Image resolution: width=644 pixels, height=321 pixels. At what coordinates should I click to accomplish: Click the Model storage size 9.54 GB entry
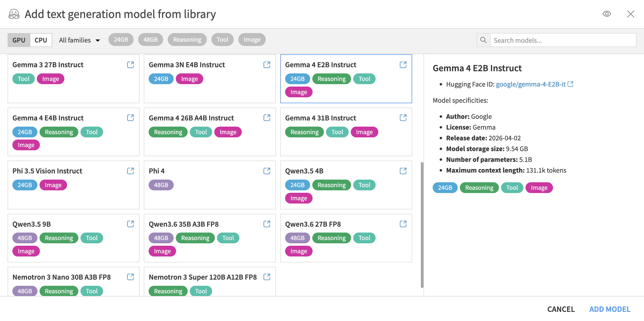[x=487, y=149]
